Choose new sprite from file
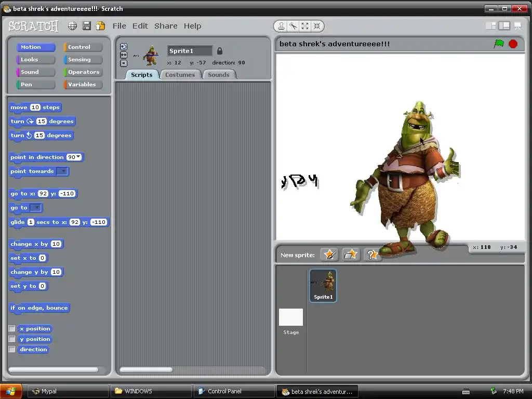 [x=351, y=255]
